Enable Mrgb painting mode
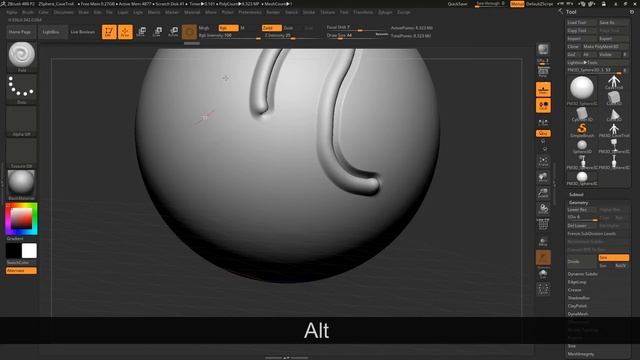 coord(204,28)
